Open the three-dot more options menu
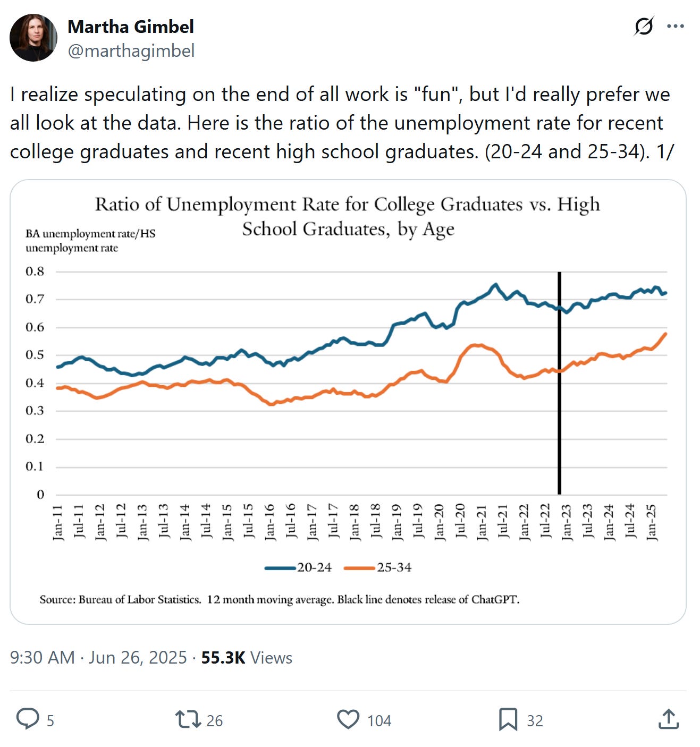 pyautogui.click(x=675, y=26)
